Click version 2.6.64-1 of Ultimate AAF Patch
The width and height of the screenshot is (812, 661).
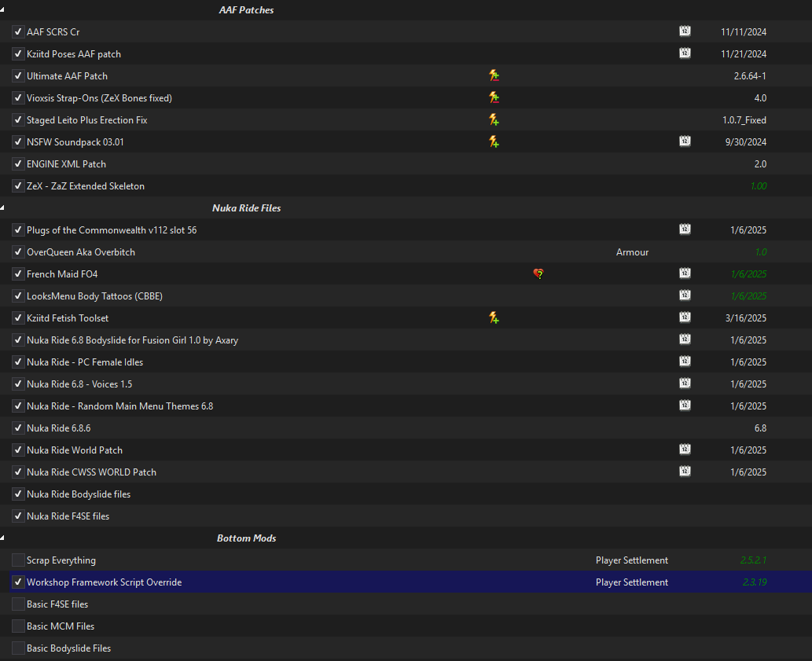pos(750,76)
